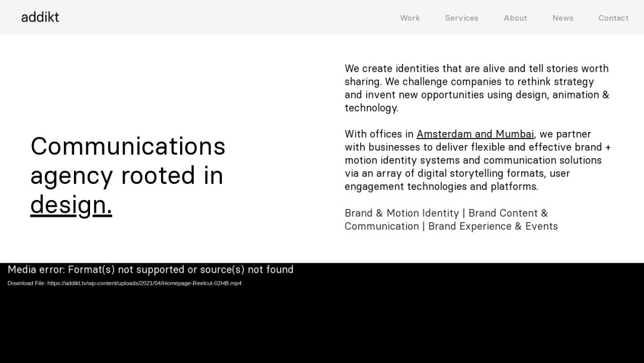Go to the About page
This screenshot has height=363, width=644.
(515, 18)
